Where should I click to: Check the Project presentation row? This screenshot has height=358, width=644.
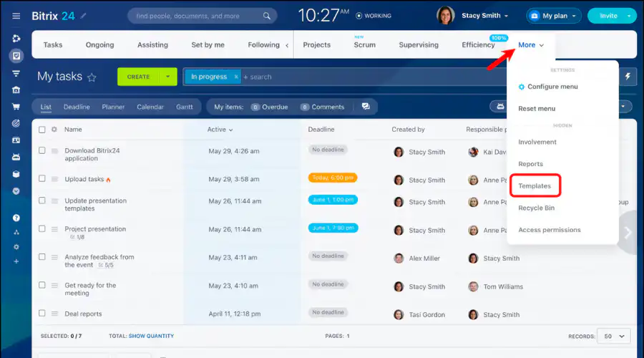[42, 228]
